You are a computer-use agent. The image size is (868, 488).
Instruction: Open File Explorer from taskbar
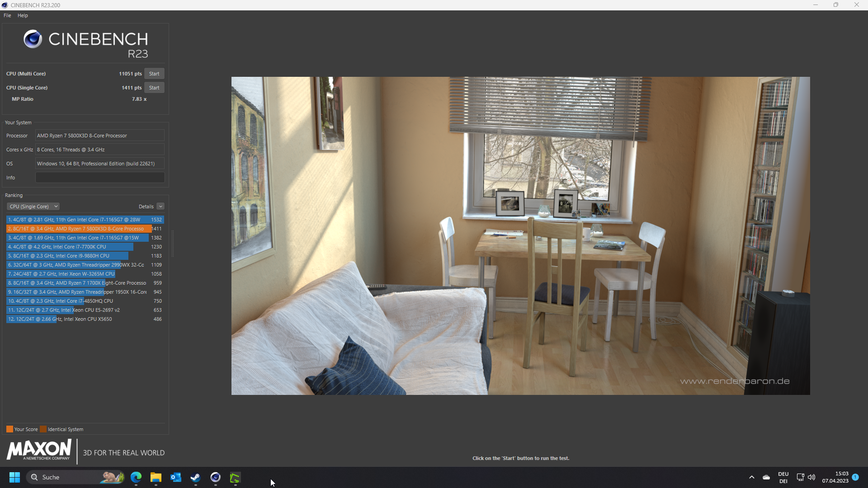[x=156, y=477]
